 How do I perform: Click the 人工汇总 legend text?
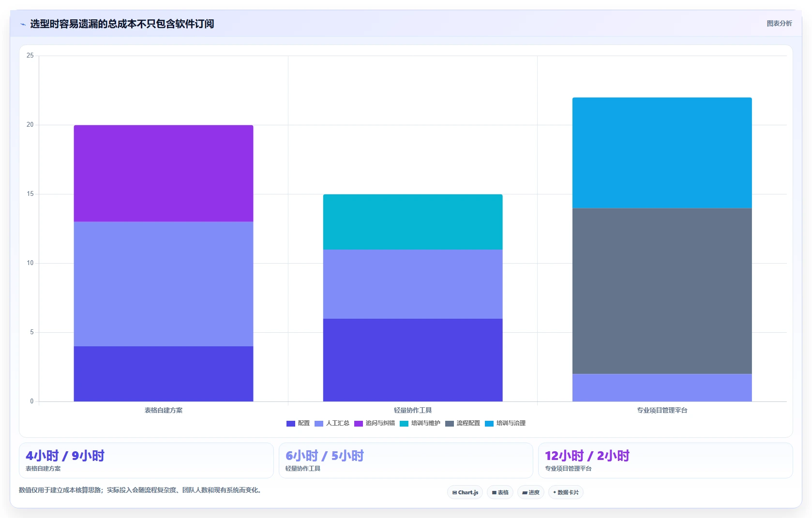[x=338, y=423]
